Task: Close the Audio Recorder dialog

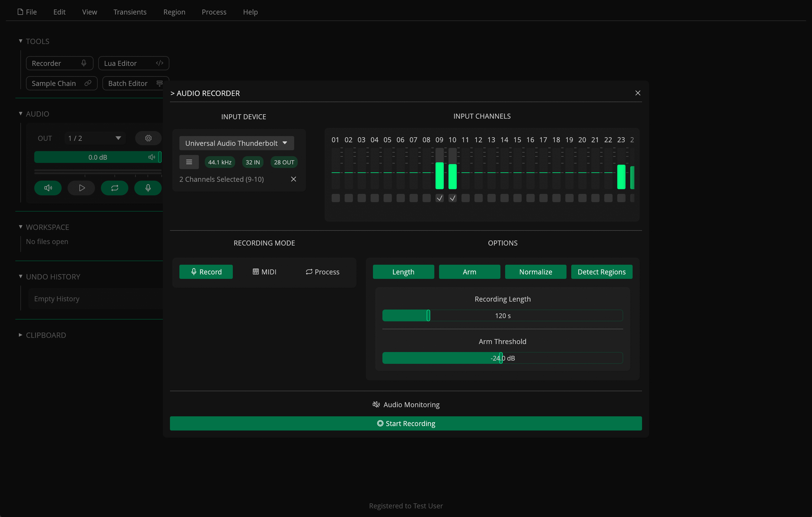Action: (638, 93)
